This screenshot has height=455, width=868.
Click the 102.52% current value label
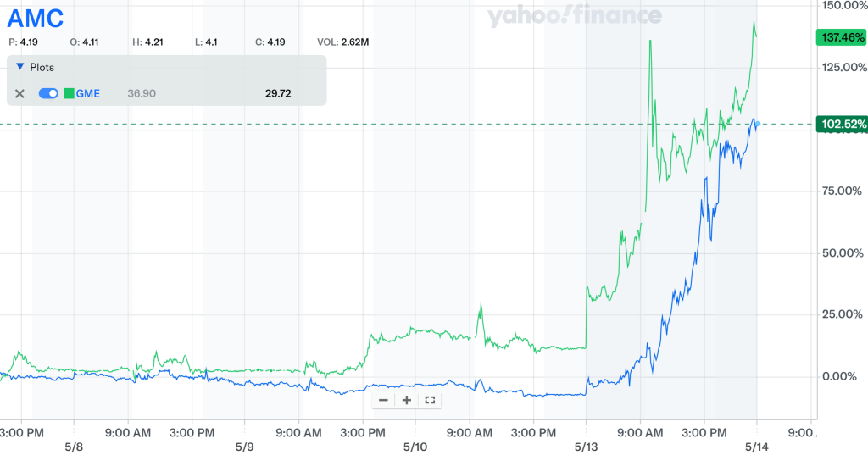[841, 125]
